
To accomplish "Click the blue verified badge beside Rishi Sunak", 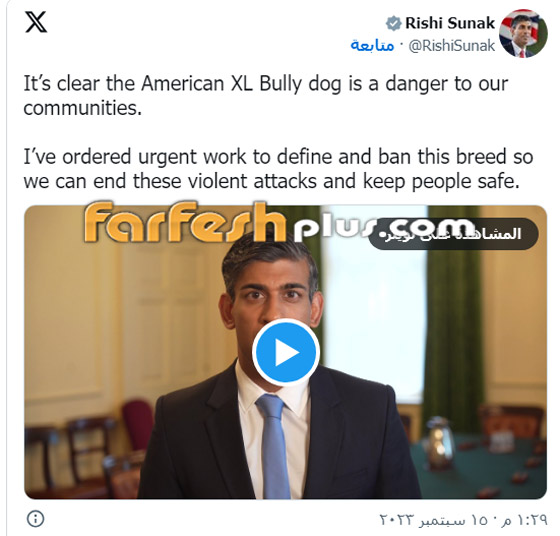I will pyautogui.click(x=393, y=24).
